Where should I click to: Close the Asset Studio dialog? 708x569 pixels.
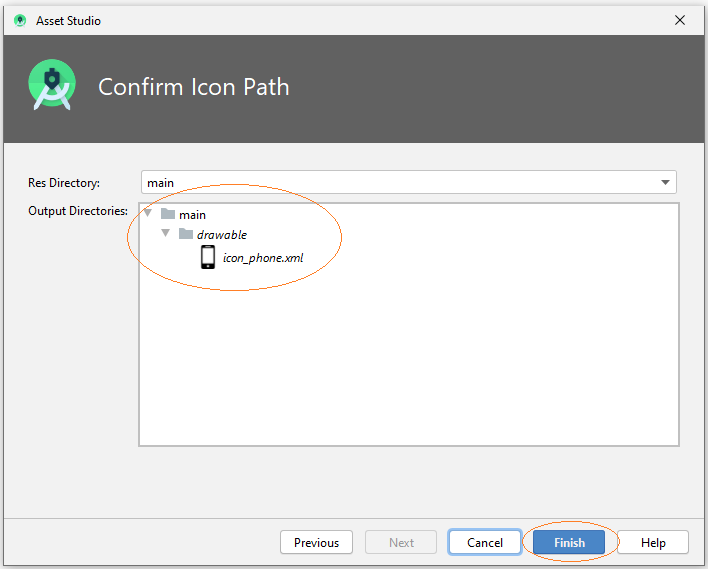point(680,20)
